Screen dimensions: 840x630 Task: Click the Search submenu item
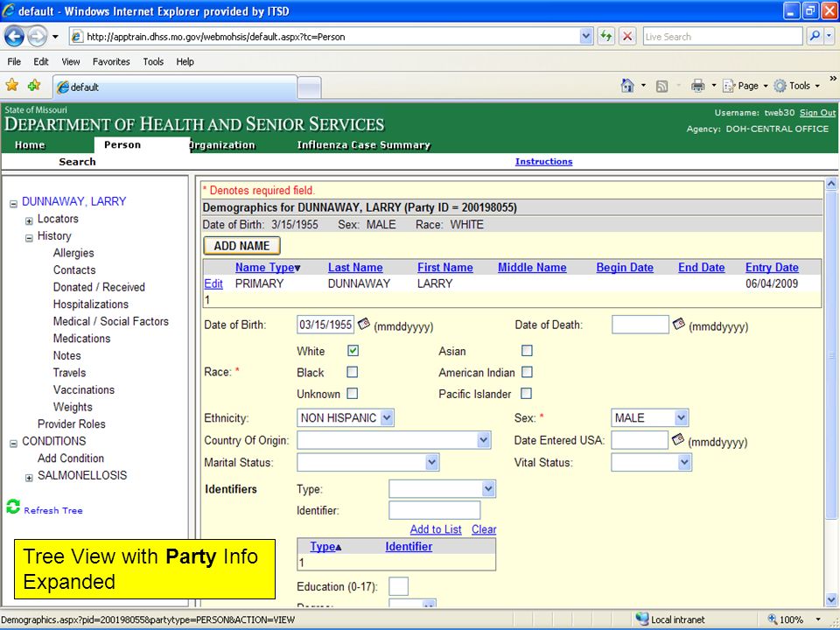[77, 162]
